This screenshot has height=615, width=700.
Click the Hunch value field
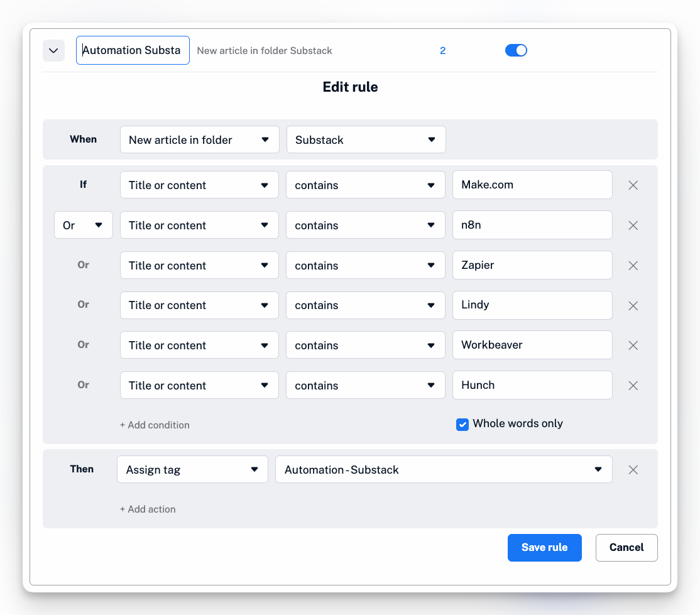532,385
